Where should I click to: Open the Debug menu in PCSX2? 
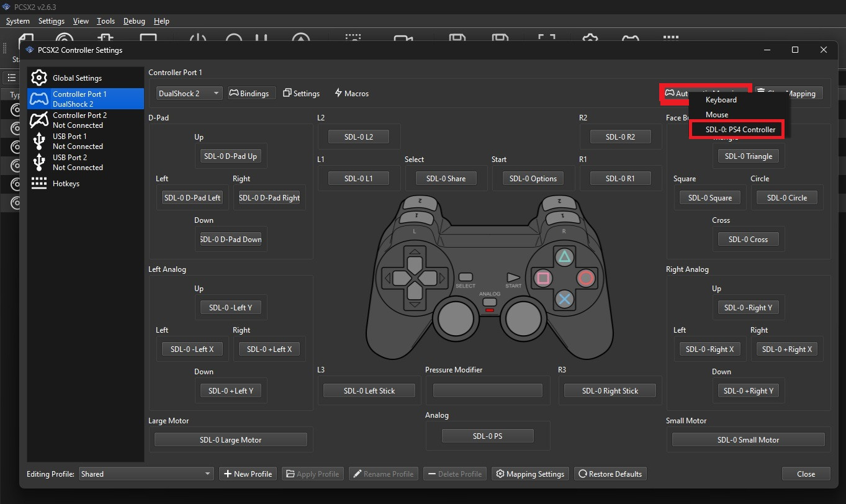pos(134,21)
